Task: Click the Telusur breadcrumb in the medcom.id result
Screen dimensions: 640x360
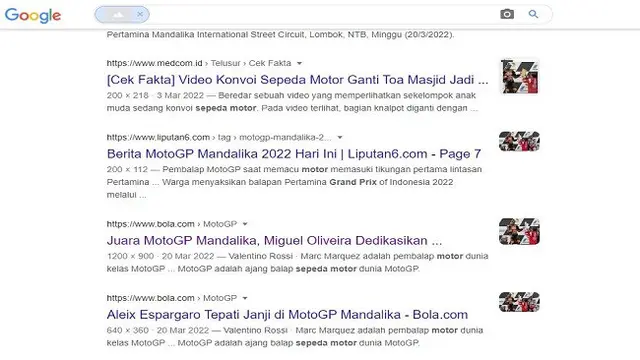Action: tap(225, 63)
